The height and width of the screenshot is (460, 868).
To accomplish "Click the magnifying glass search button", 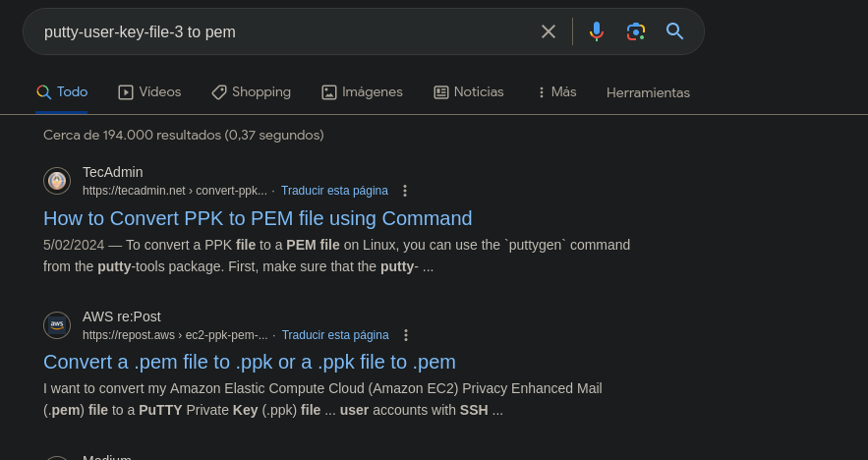I will click(674, 31).
